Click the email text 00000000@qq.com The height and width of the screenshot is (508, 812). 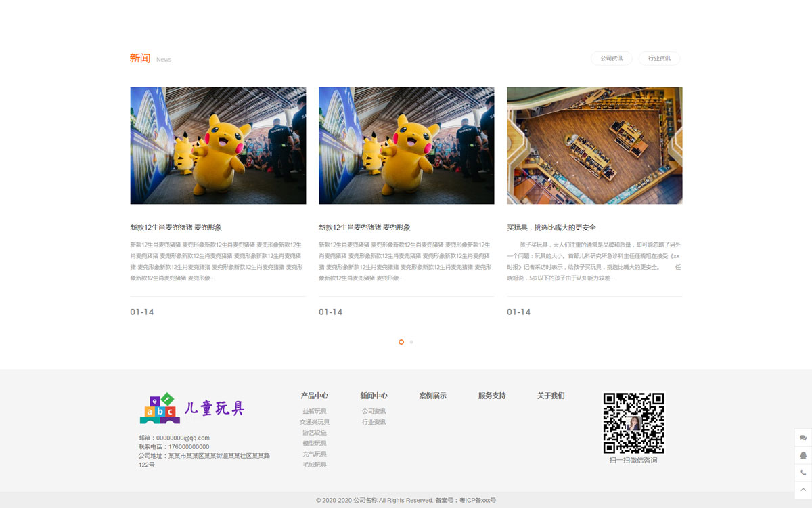[183, 438]
